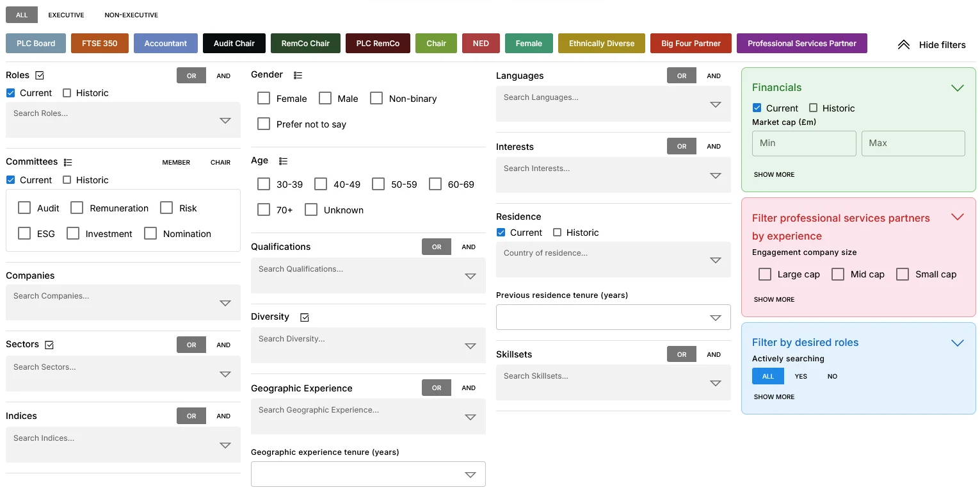
Task: Apply the Big Four Partner preset
Action: pos(691,44)
